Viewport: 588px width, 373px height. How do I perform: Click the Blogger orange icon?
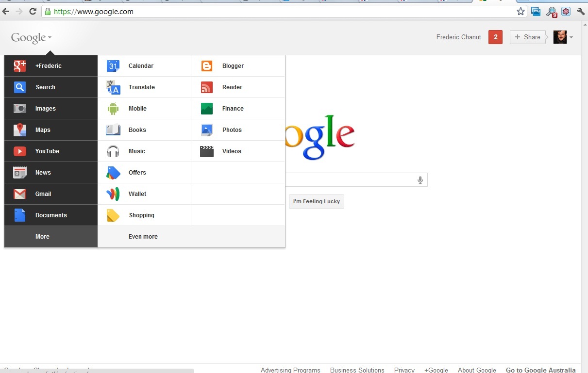(207, 66)
